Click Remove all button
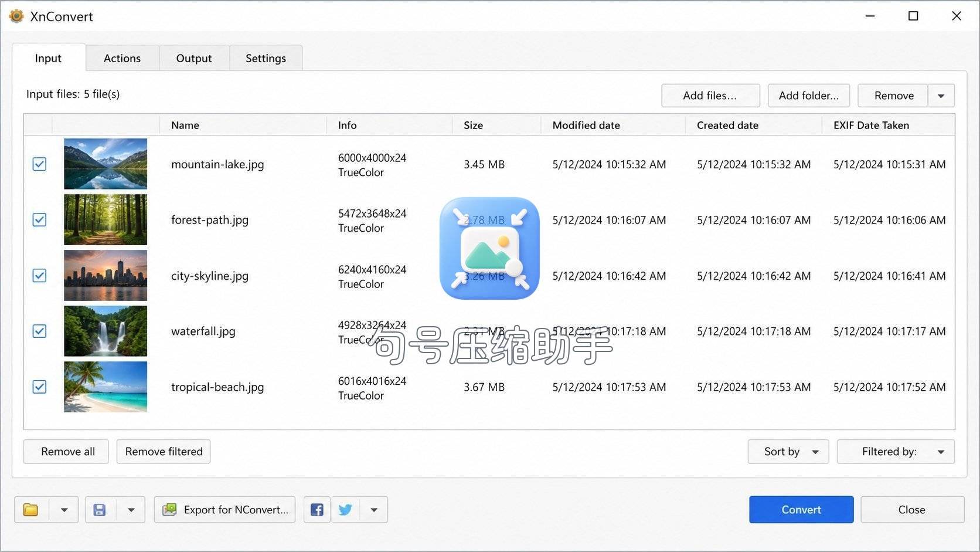Viewport: 980px width, 552px height. pos(66,452)
